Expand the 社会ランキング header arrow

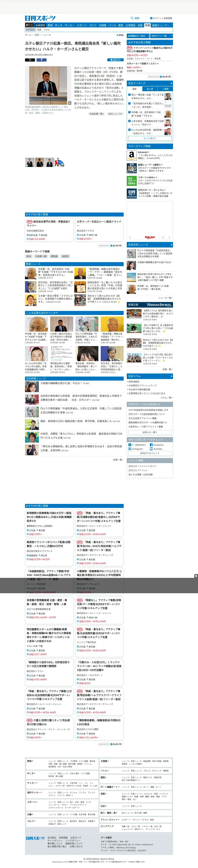point(171,83)
